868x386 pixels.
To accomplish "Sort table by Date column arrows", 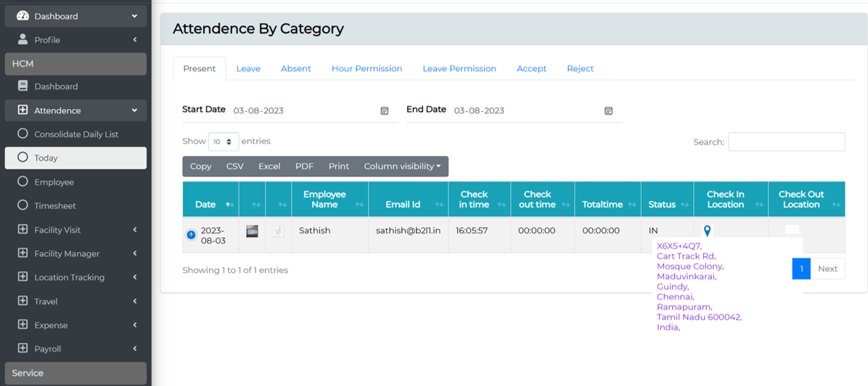I will [x=229, y=205].
